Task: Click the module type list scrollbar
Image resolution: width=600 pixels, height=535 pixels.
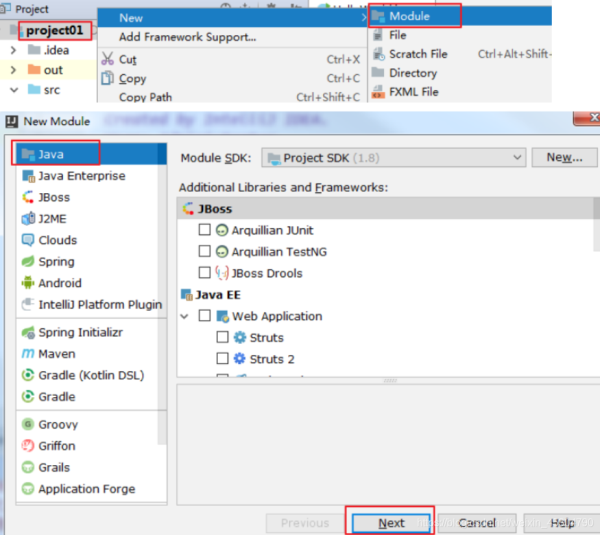Action: pos(163,300)
